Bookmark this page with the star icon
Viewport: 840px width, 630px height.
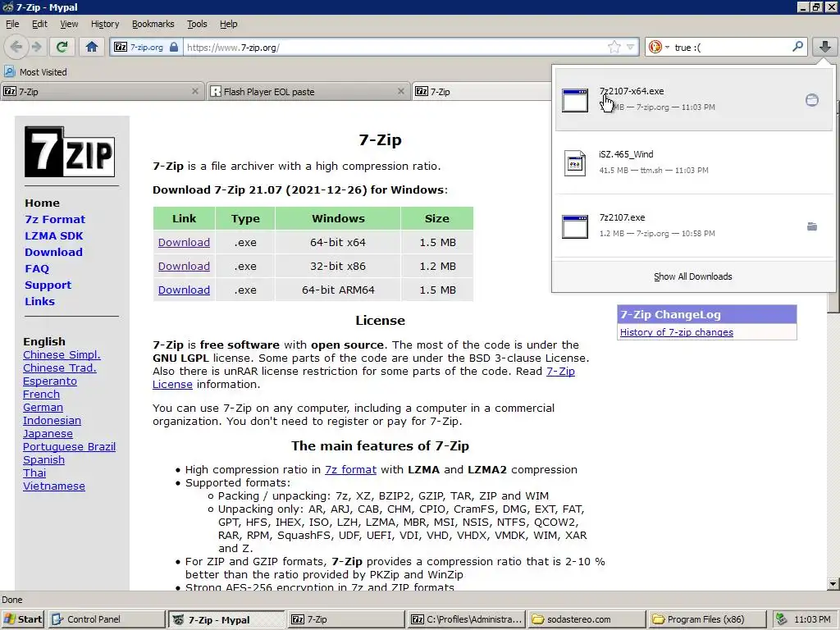[x=614, y=47]
